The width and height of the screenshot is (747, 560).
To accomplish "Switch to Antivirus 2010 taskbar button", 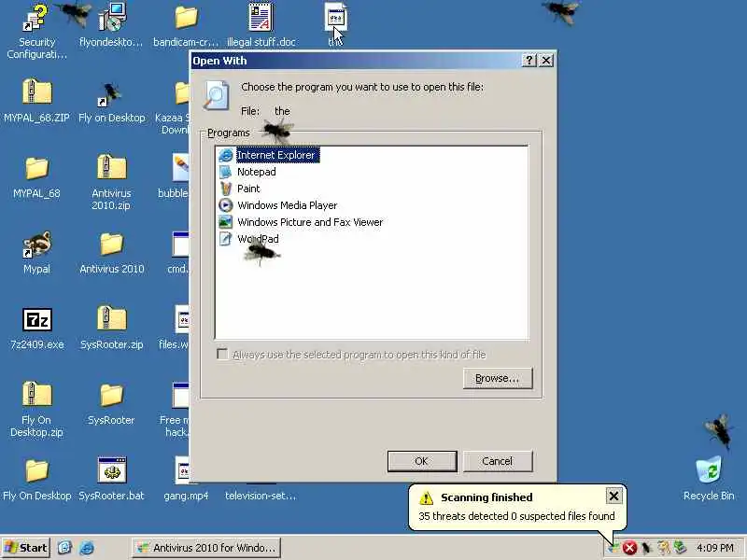I will click(205, 548).
